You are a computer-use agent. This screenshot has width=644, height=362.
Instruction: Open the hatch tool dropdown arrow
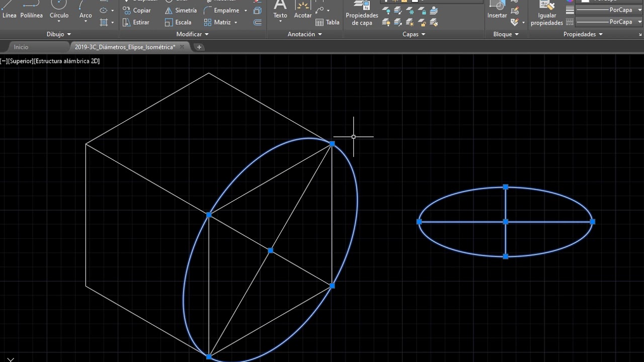pos(112,23)
